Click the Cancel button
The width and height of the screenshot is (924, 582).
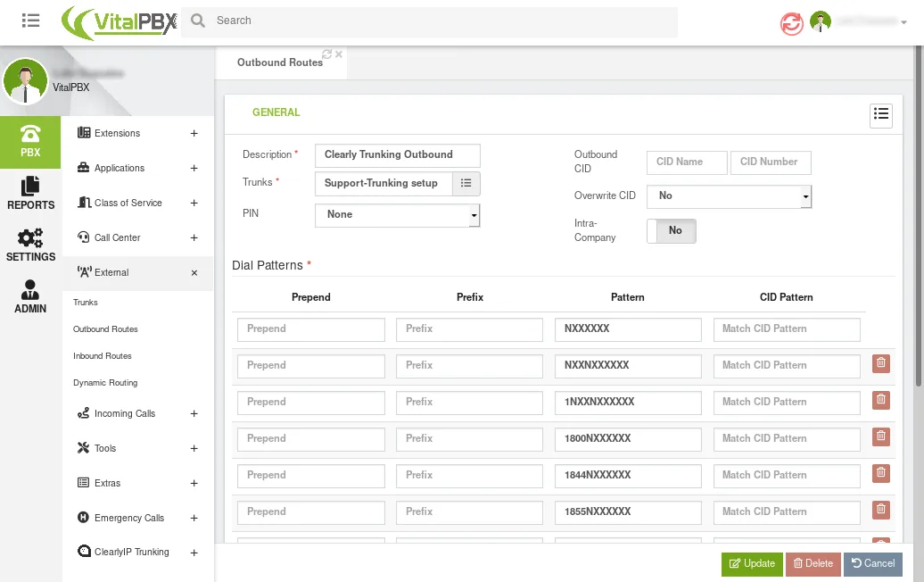pyautogui.click(x=873, y=564)
